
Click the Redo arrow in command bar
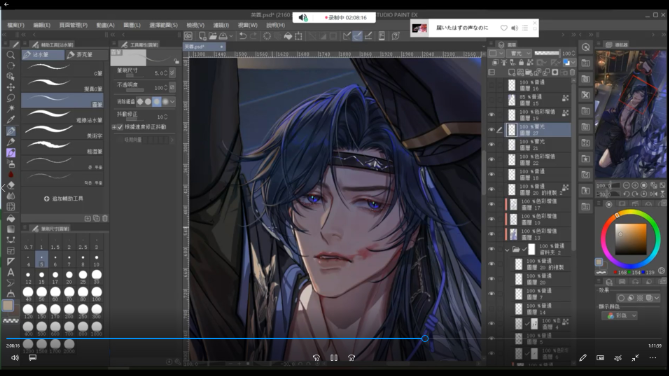click(x=253, y=36)
